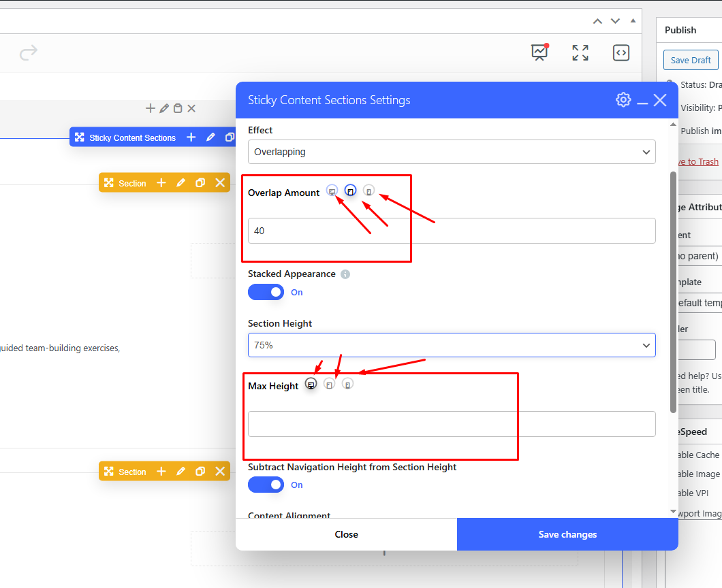Disable Subtract Navigation Height toggle
The image size is (722, 588).
point(266,485)
